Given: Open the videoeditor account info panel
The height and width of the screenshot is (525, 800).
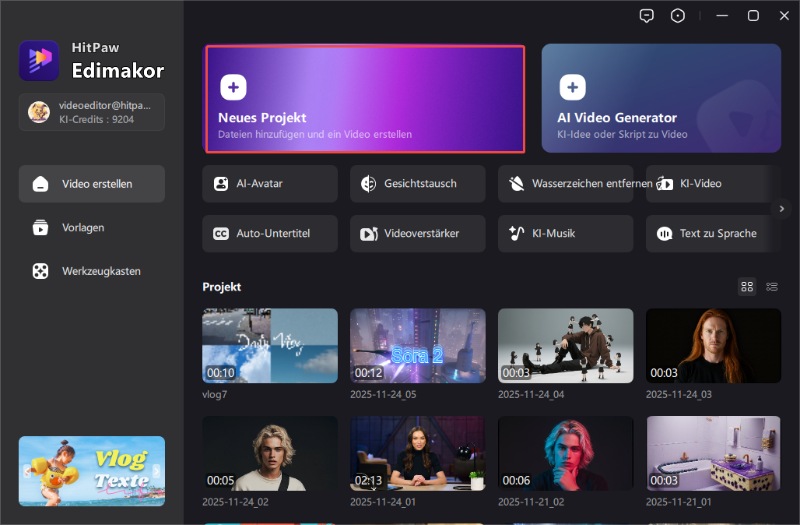Looking at the screenshot, I should (92, 112).
